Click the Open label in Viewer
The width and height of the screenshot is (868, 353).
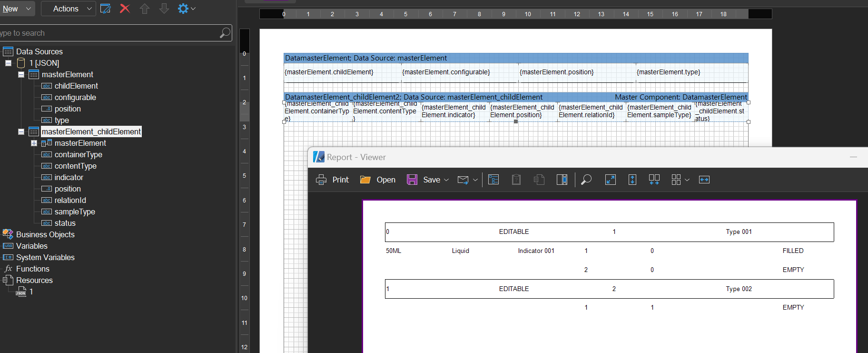386,180
